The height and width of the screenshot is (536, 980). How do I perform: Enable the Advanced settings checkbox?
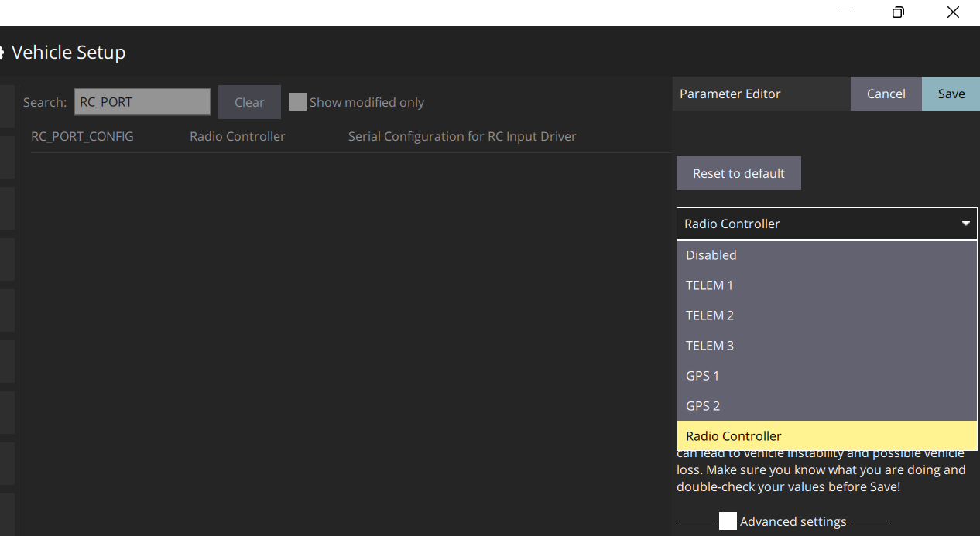pyautogui.click(x=728, y=521)
